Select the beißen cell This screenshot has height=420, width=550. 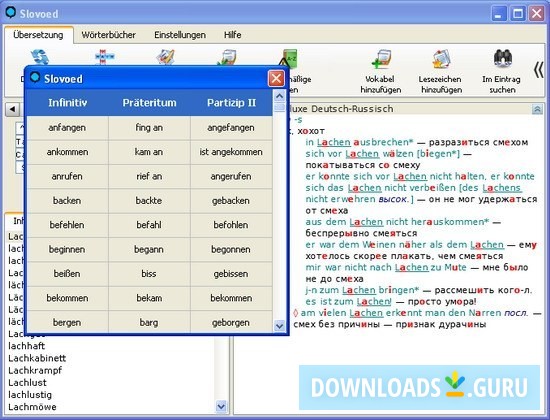[x=67, y=274]
